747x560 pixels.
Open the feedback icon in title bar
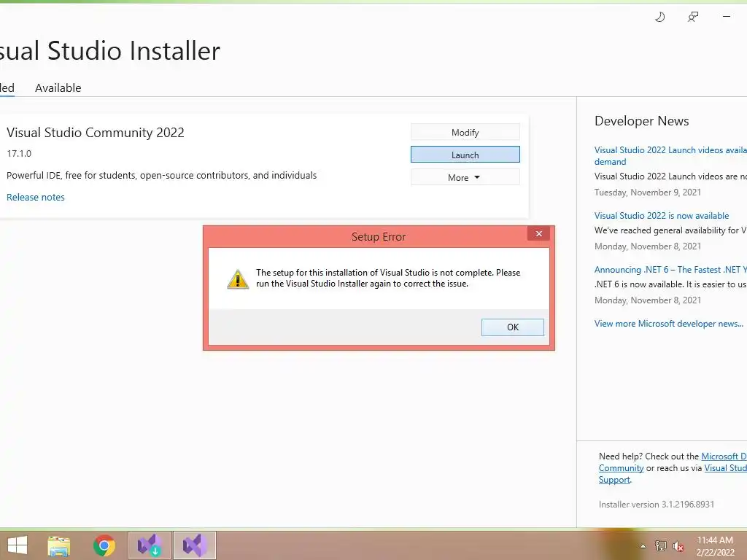pos(693,17)
